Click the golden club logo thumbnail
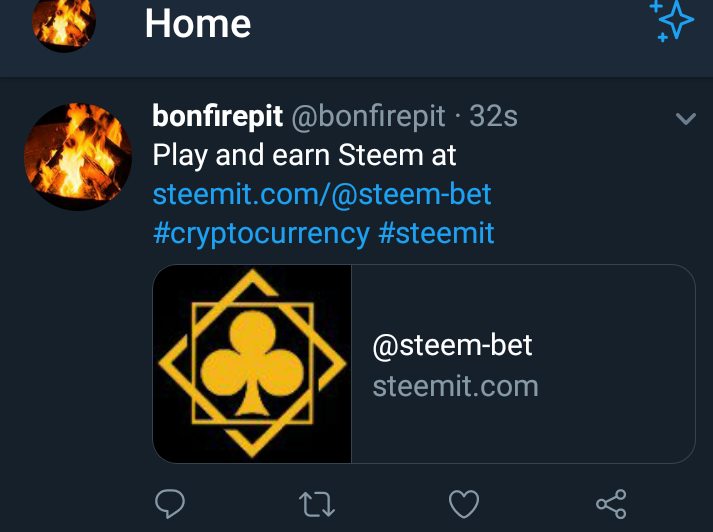 pos(252,364)
